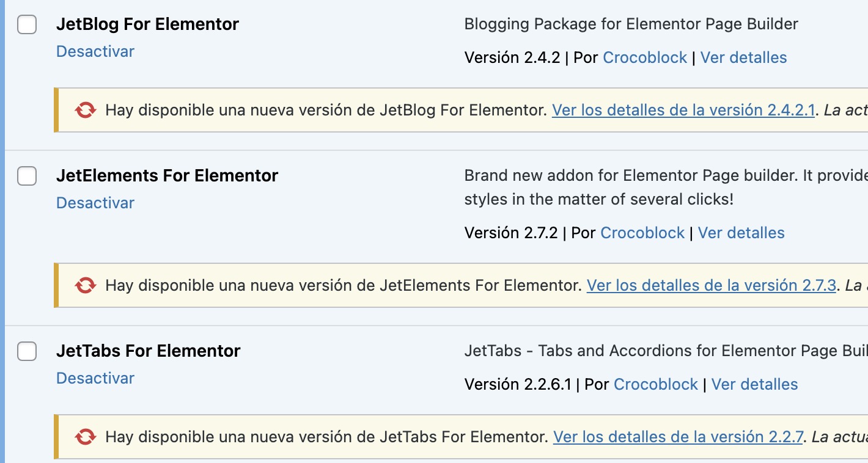View details of JetBlog version 2.4.2.1

[683, 111]
